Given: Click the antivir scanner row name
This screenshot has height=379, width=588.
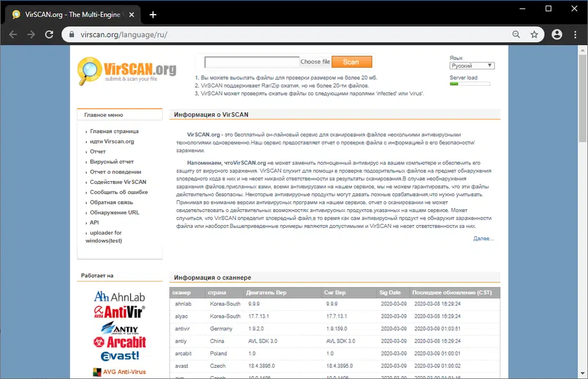Looking at the screenshot, I should tap(182, 328).
